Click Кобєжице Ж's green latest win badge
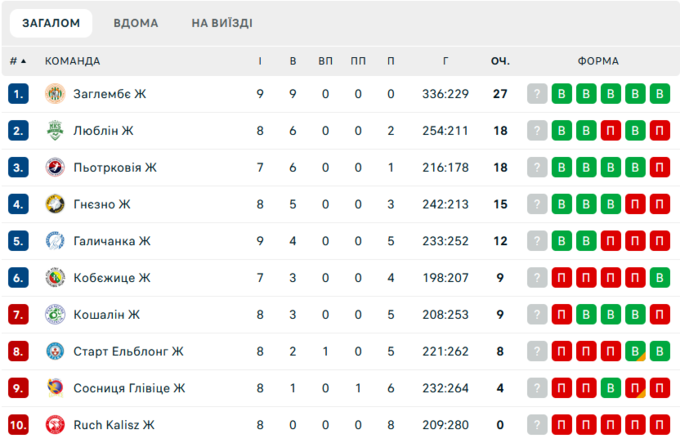Screen dimensions: 680x443 (x=659, y=278)
